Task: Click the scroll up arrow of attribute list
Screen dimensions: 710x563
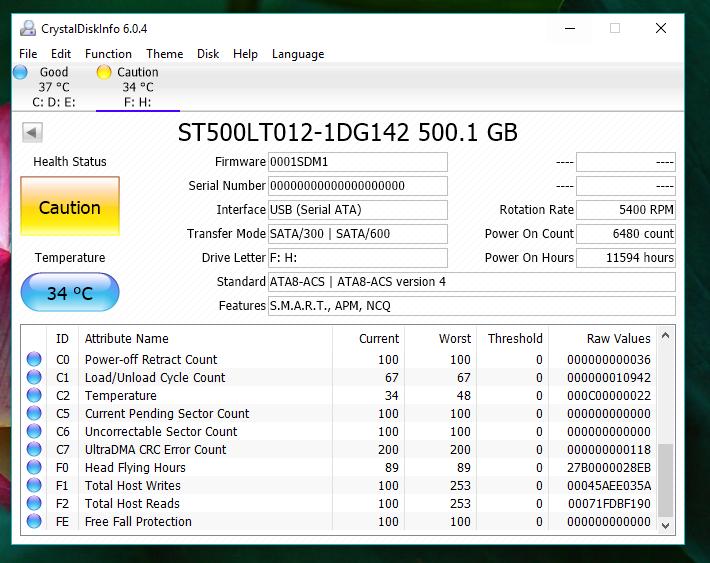Action: click(665, 336)
